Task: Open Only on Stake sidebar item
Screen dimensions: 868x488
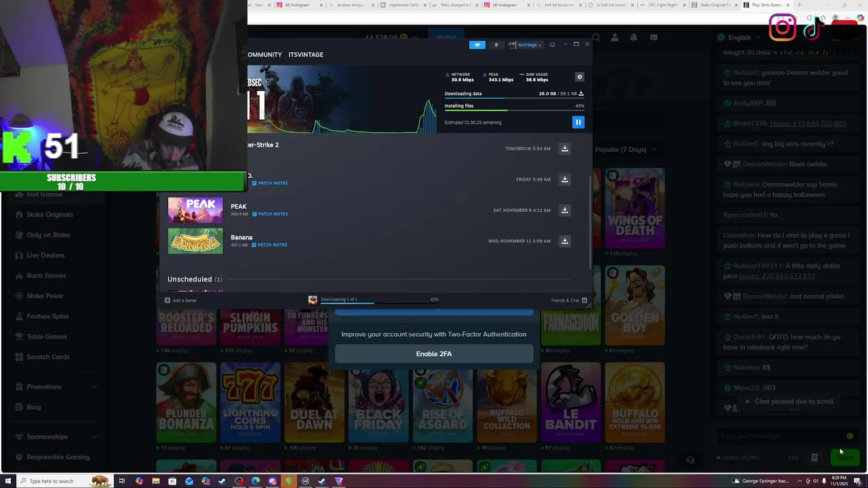Action: coord(48,235)
